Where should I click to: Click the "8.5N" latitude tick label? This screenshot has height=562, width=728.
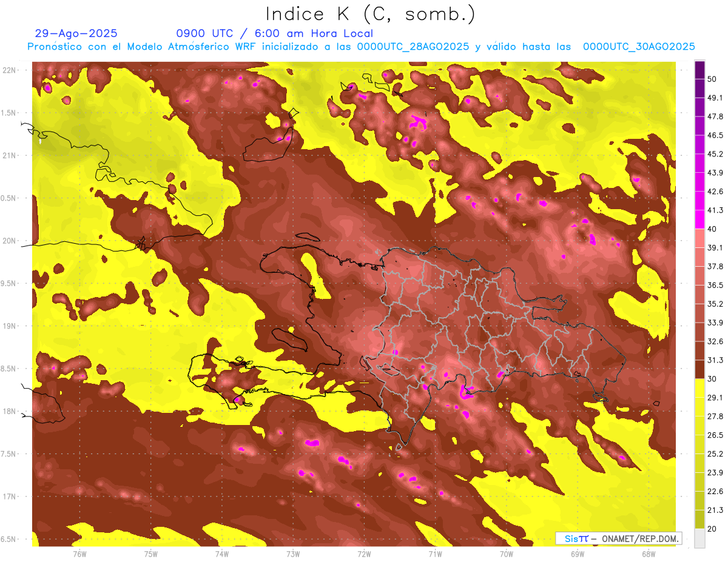point(9,369)
